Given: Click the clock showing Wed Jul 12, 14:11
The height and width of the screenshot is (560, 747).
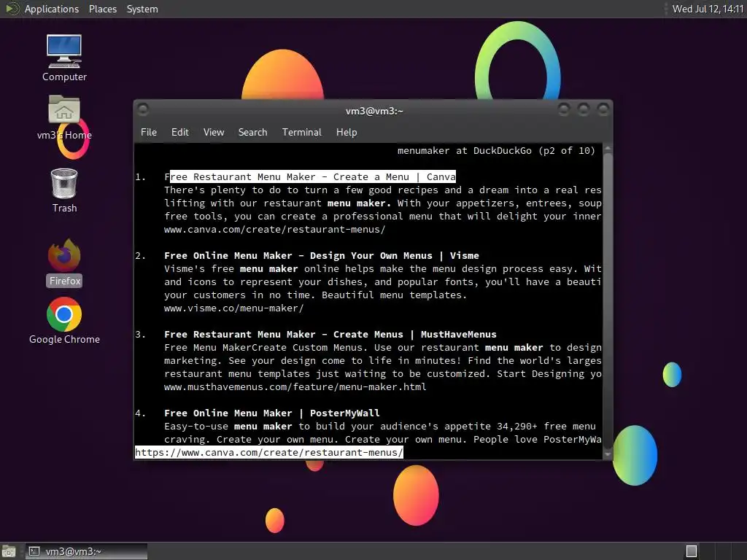Looking at the screenshot, I should click(x=708, y=9).
